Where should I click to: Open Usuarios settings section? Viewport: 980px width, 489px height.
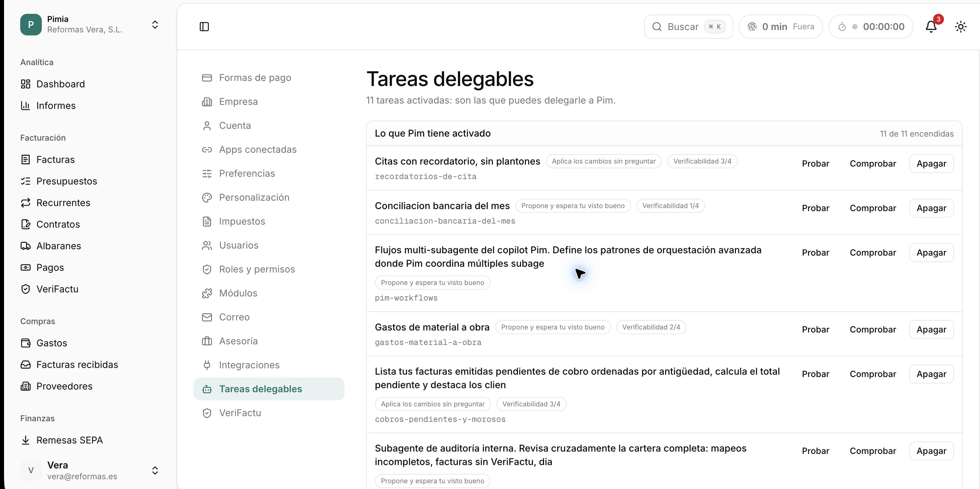pos(269,245)
